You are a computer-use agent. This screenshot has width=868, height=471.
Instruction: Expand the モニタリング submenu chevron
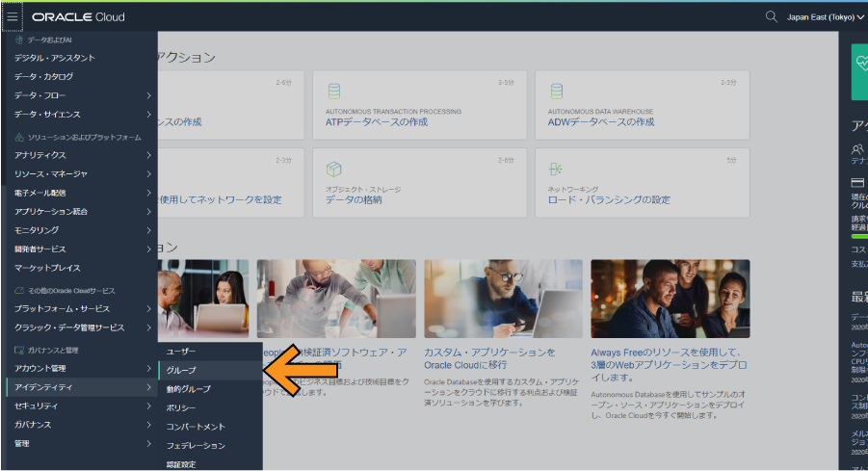point(148,230)
